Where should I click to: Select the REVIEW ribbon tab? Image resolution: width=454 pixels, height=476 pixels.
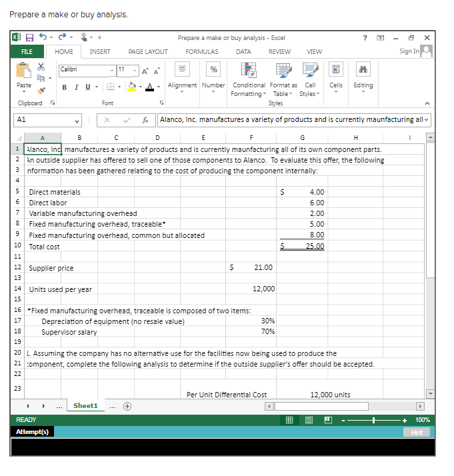[279, 51]
